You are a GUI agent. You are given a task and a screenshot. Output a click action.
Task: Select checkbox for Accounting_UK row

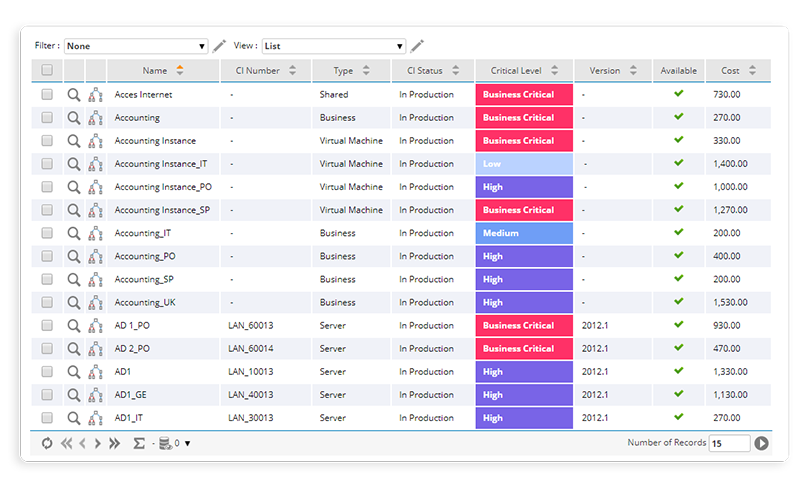[x=47, y=302]
